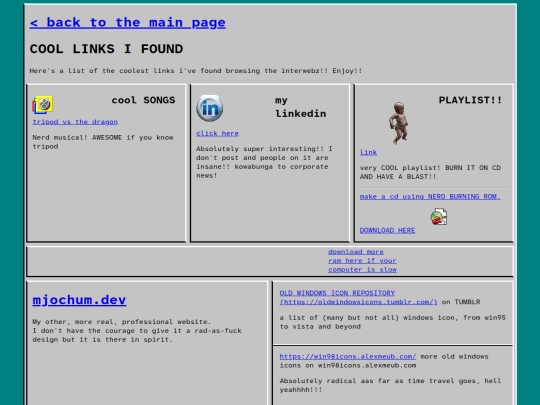
Task: Go back to the main page link
Action: pyautogui.click(x=127, y=23)
